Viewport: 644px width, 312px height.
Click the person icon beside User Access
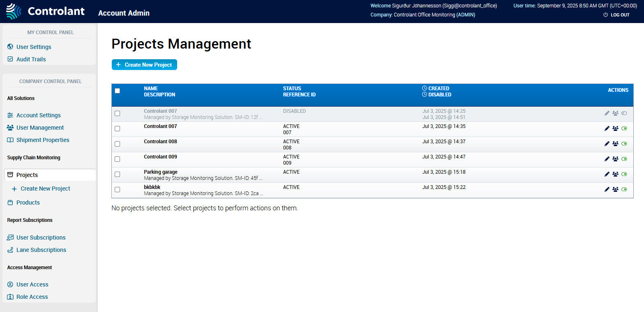[10, 284]
